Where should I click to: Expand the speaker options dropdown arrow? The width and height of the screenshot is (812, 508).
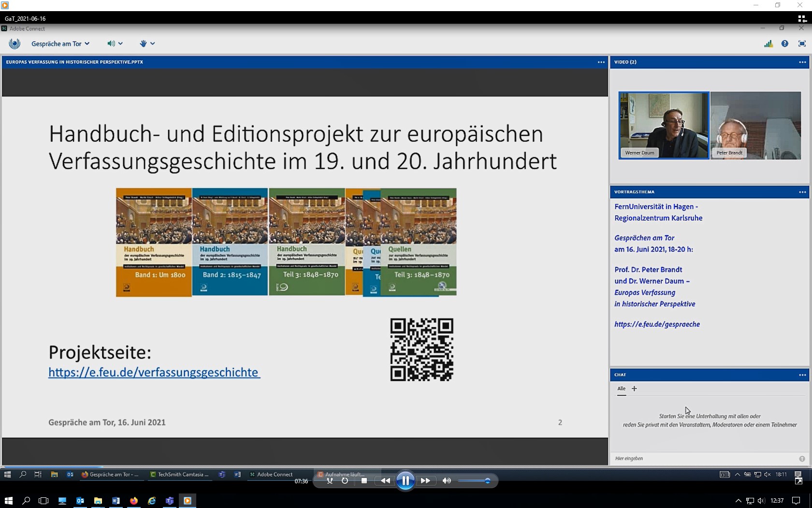120,44
